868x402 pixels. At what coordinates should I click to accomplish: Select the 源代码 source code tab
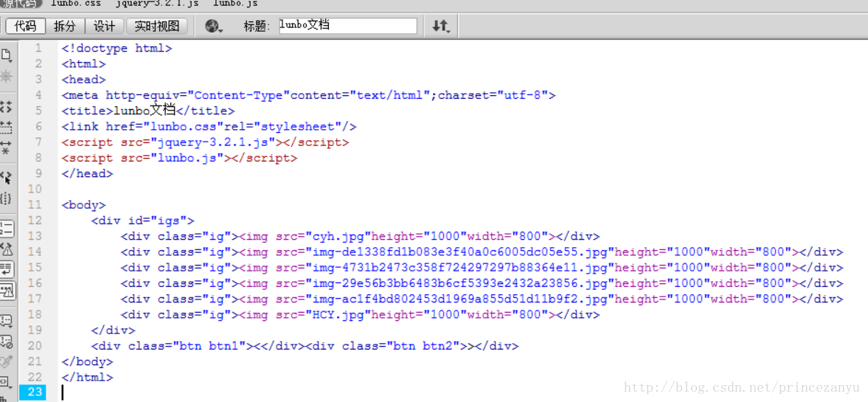click(20, 4)
